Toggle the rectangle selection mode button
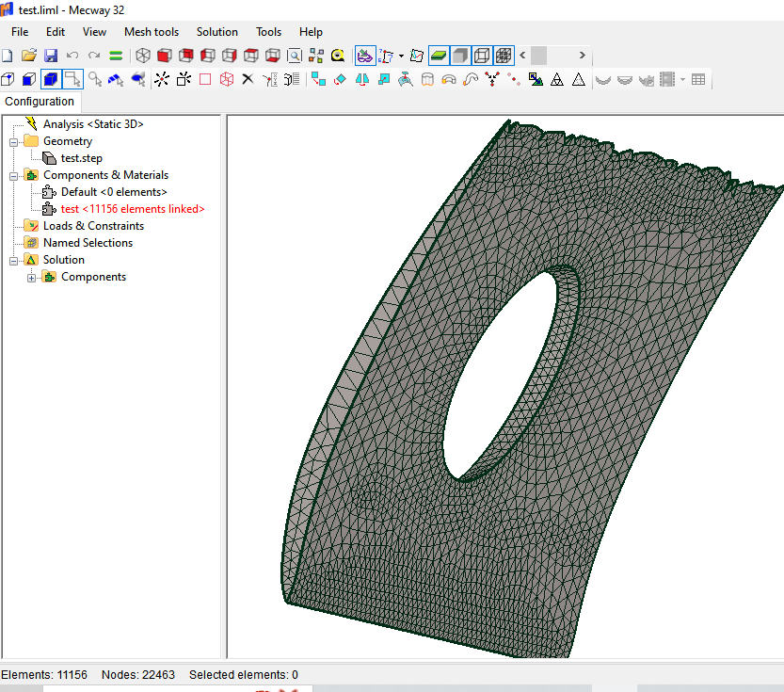 72,80
